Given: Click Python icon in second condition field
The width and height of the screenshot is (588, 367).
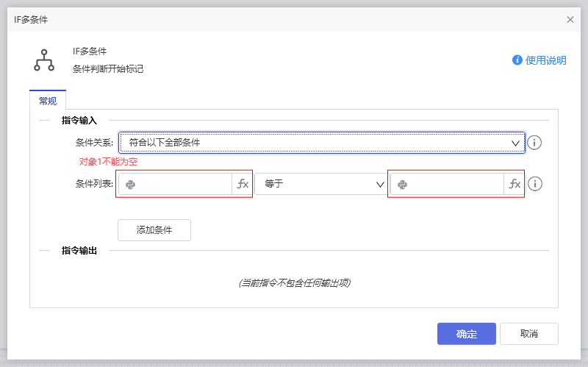Looking at the screenshot, I should point(402,185).
